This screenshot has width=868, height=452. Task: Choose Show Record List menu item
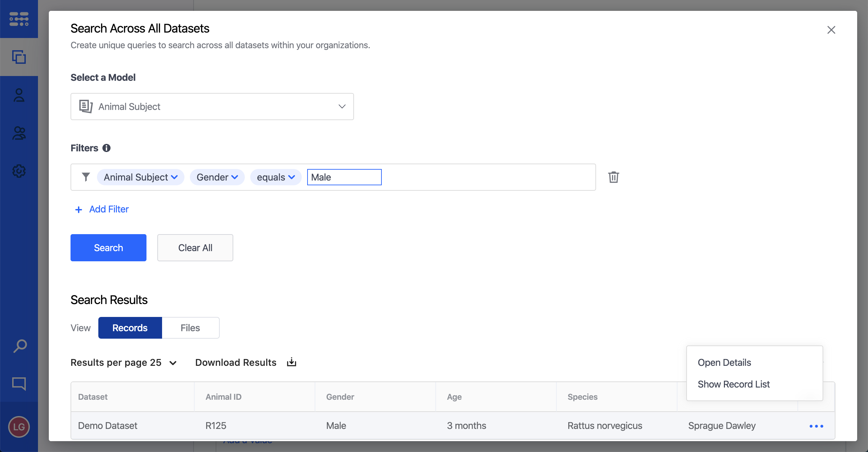tap(734, 384)
